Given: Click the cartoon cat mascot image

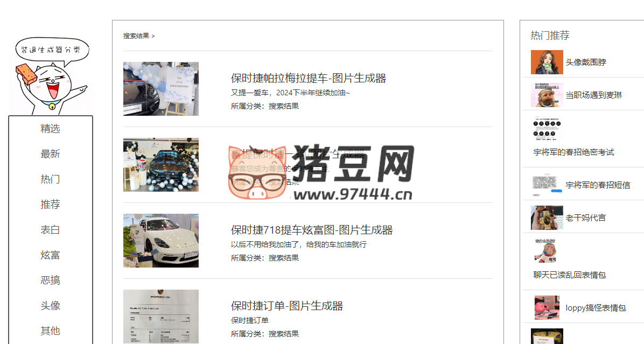Looking at the screenshot, I should (x=51, y=76).
